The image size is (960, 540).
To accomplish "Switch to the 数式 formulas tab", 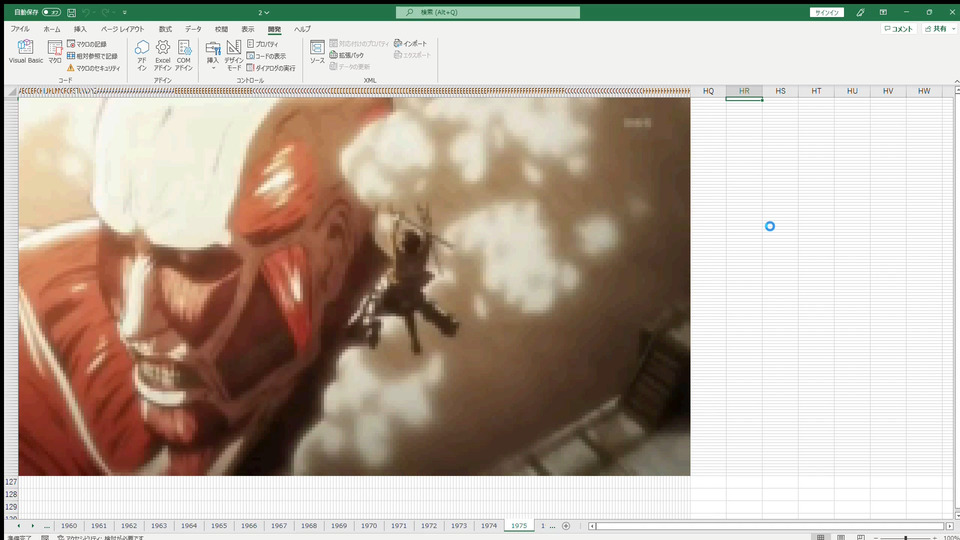I will tap(165, 29).
